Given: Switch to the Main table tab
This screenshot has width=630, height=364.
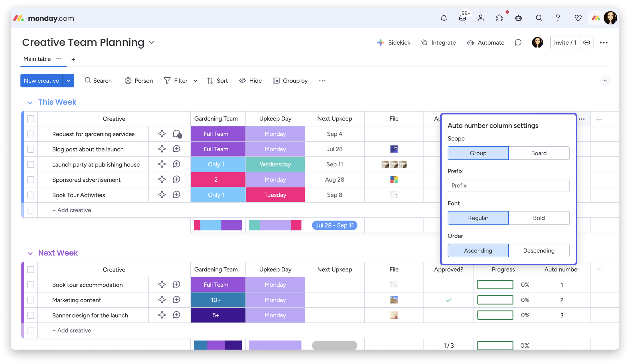Looking at the screenshot, I should [37, 59].
